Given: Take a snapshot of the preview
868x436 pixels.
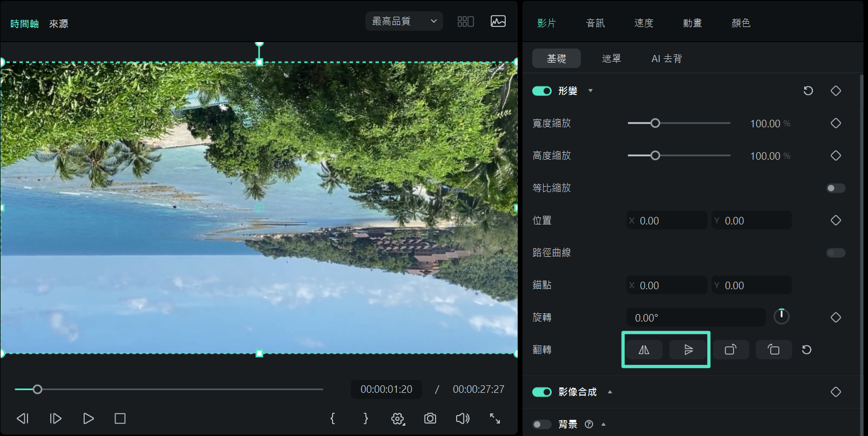Looking at the screenshot, I should click(x=430, y=418).
